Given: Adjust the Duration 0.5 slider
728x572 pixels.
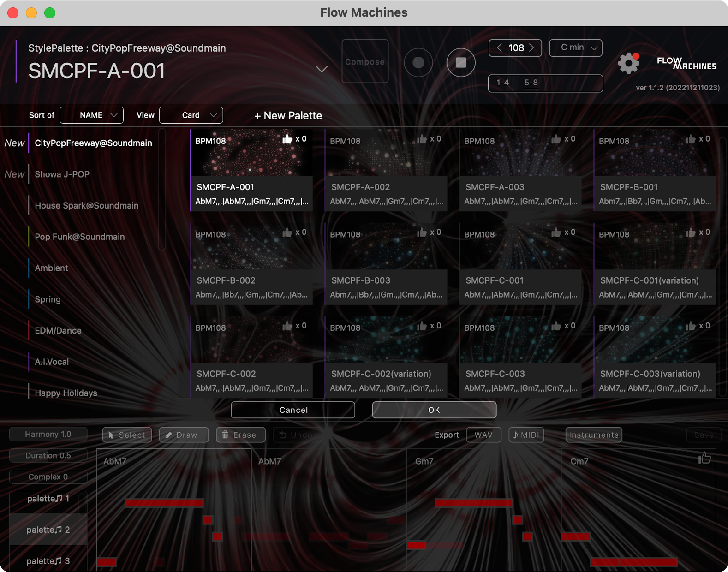Looking at the screenshot, I should point(48,455).
